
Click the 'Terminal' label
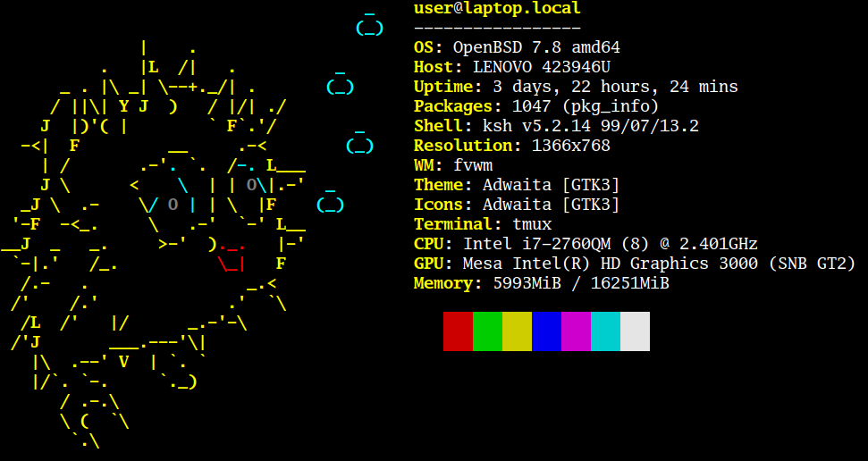pos(453,224)
